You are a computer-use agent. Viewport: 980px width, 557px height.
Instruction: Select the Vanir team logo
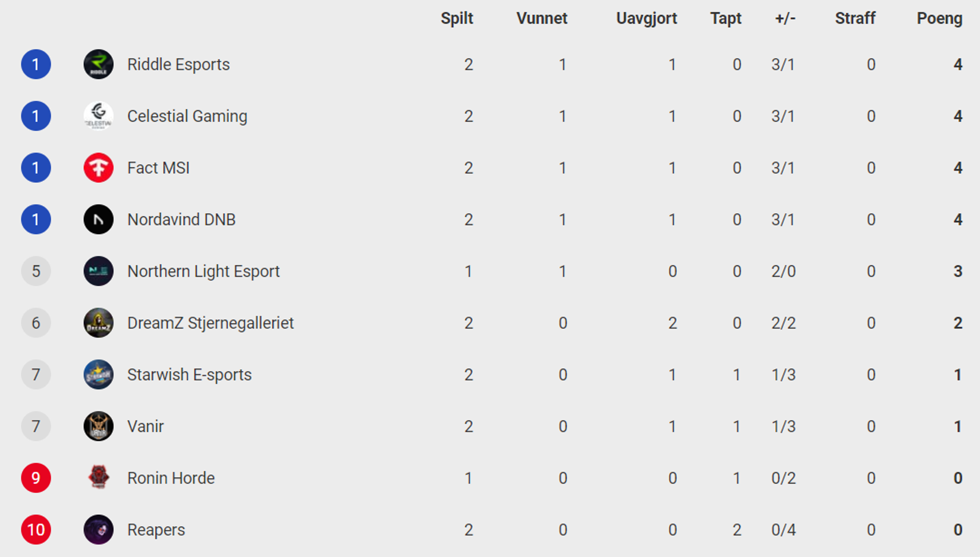click(x=98, y=426)
